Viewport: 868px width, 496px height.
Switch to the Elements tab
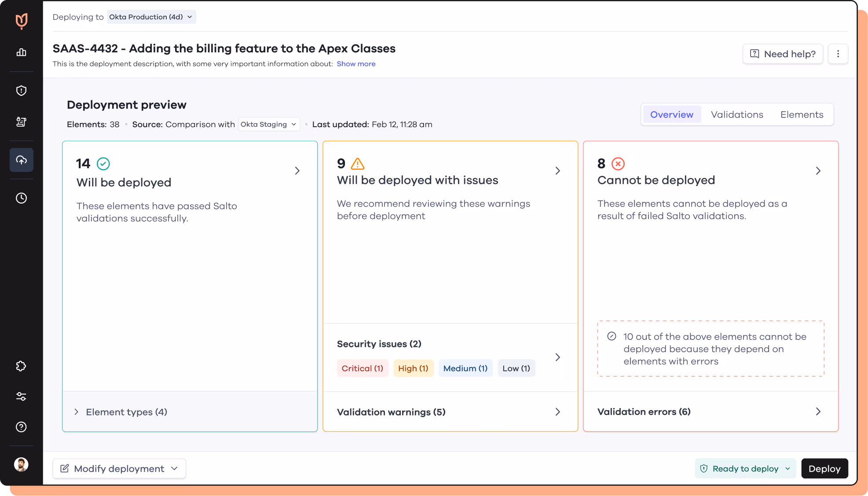(802, 115)
